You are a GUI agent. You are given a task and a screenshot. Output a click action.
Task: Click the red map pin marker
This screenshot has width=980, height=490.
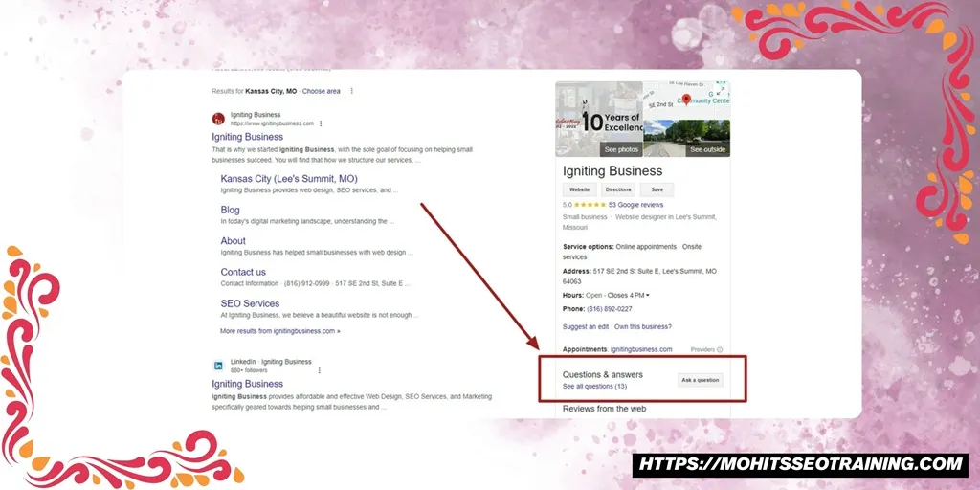click(x=686, y=100)
